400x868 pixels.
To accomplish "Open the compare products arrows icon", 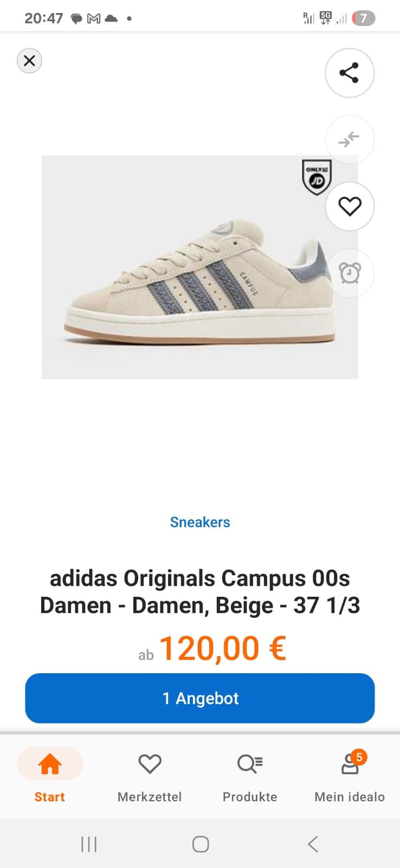I will pos(350,139).
